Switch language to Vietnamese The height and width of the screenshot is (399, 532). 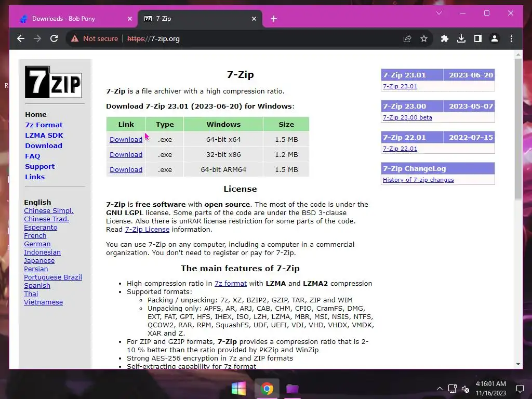(43, 302)
